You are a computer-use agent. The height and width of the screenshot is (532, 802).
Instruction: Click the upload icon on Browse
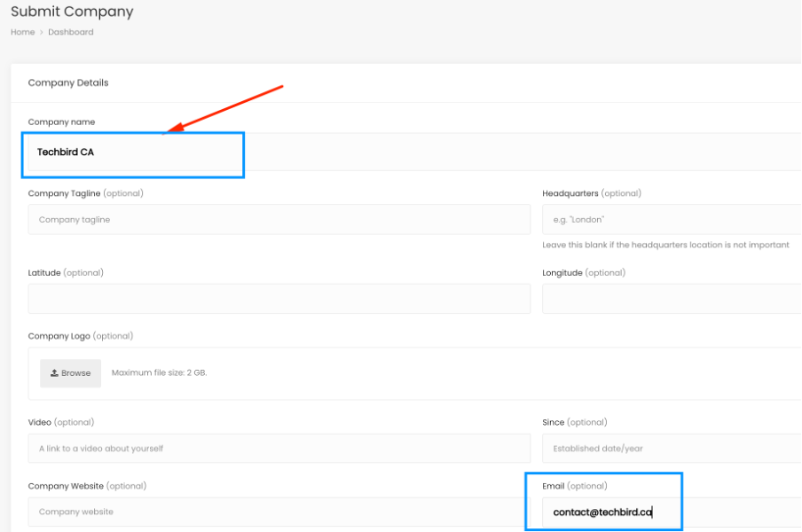click(54, 373)
